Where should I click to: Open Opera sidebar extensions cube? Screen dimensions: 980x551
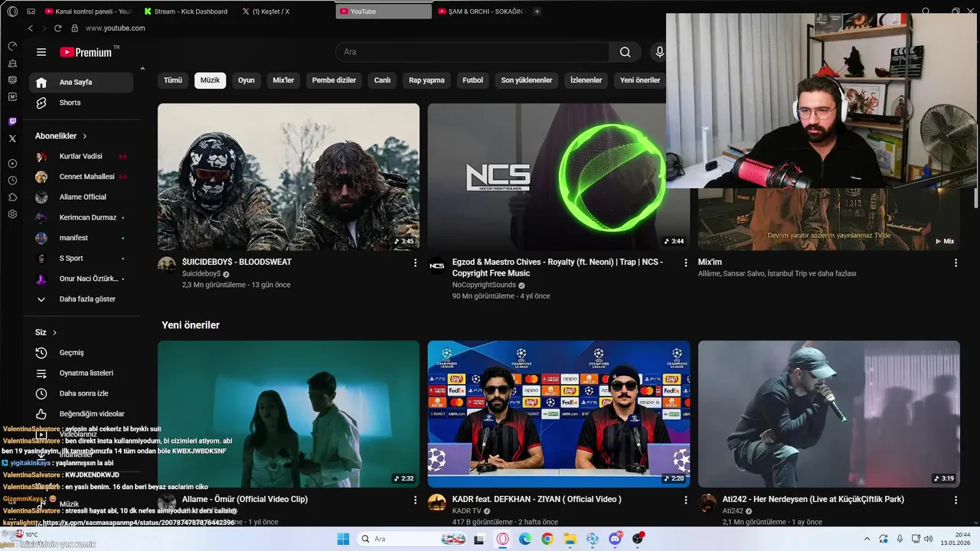(12, 197)
